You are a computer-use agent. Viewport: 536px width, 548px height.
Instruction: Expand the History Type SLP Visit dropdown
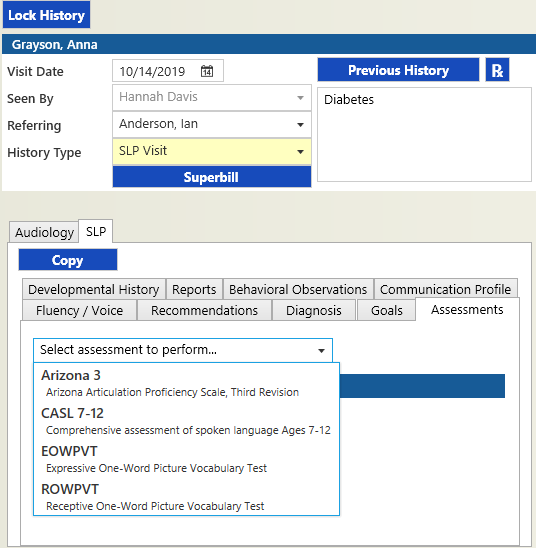[212, 151]
